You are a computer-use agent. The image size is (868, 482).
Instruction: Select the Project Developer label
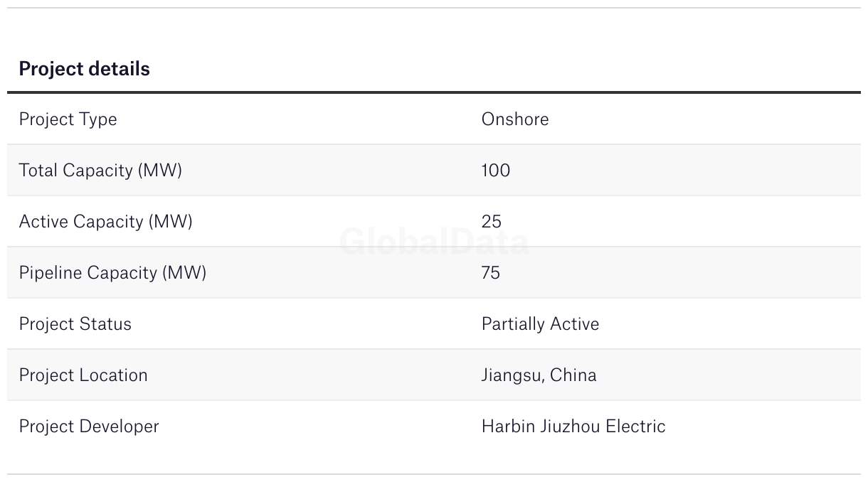[x=89, y=427]
